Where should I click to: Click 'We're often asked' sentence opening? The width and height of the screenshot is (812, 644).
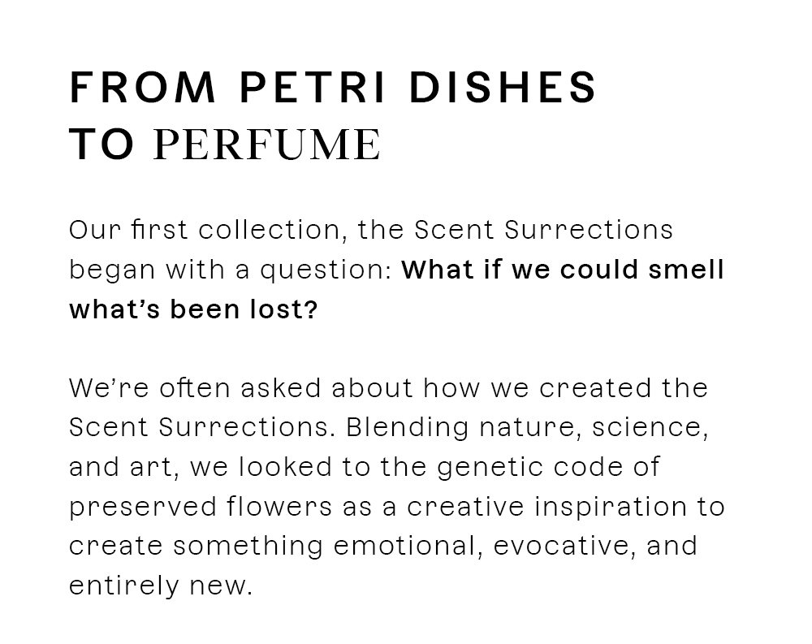coord(195,388)
